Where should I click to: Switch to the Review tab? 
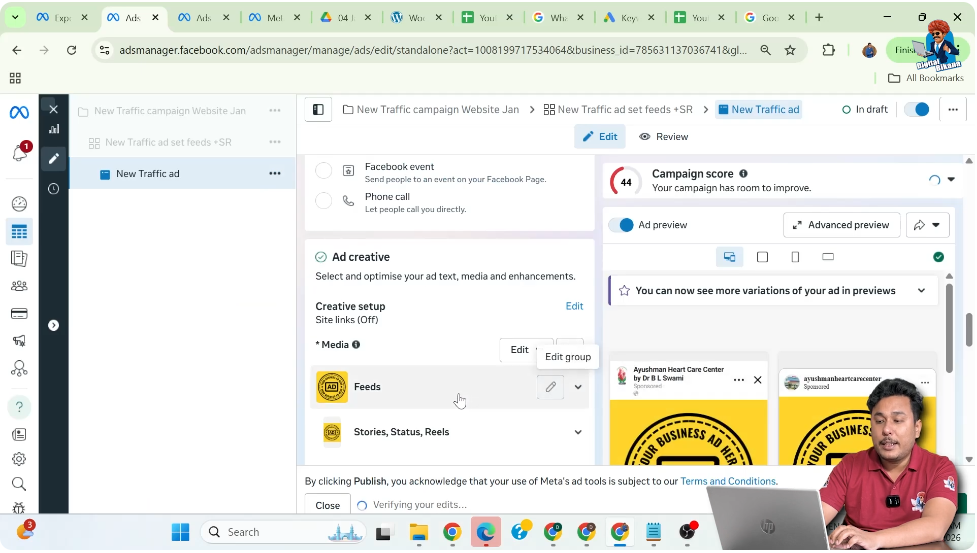[664, 137]
